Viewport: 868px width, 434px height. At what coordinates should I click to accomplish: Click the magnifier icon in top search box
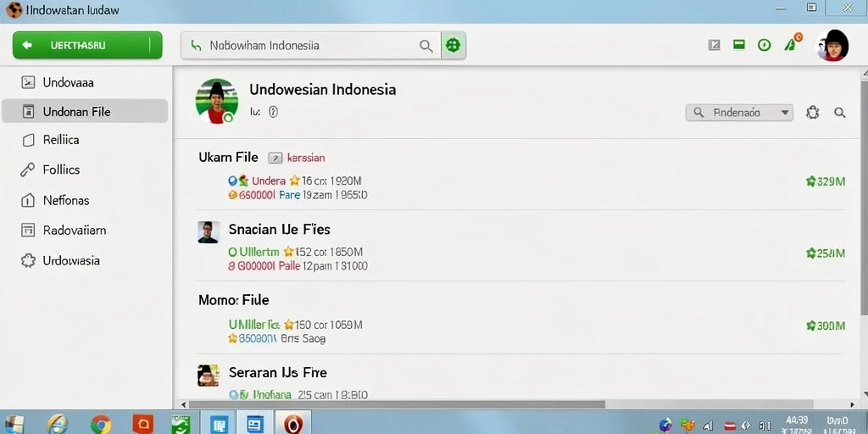426,46
